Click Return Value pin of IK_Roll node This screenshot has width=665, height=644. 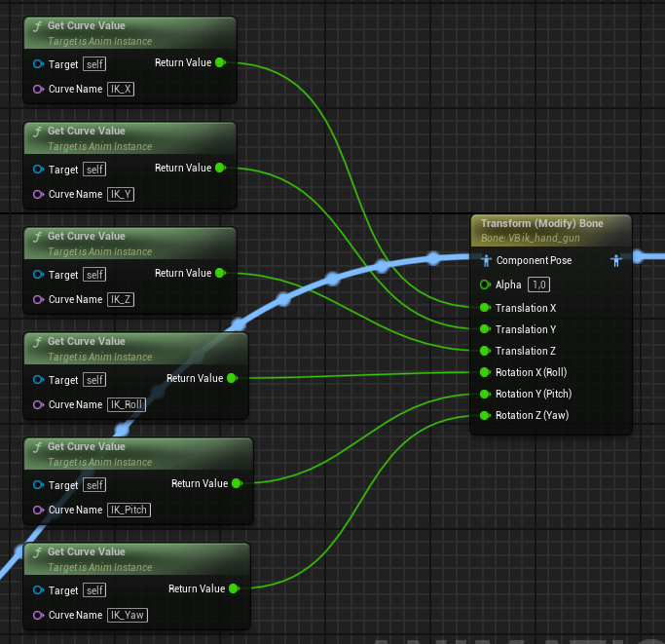click(232, 378)
